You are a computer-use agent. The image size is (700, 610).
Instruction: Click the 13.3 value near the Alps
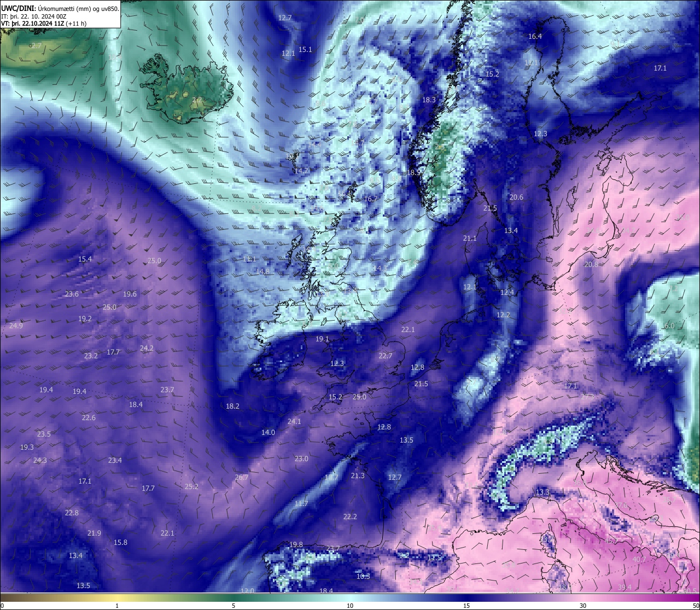[542, 492]
